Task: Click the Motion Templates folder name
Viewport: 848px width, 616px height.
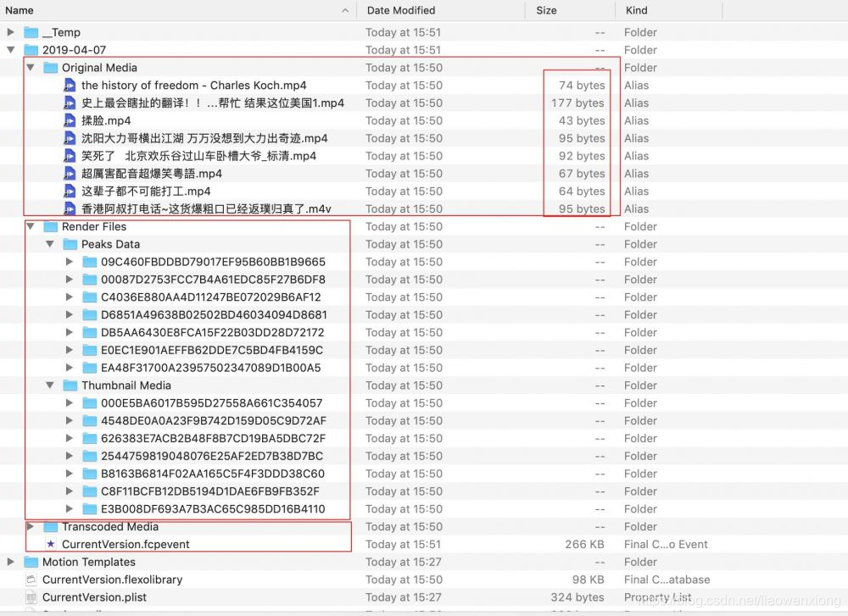Action: (x=89, y=562)
